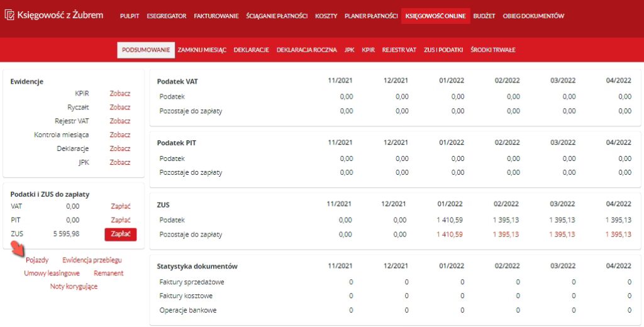Open the Pojazdy link
The image size is (644, 327).
(x=37, y=260)
